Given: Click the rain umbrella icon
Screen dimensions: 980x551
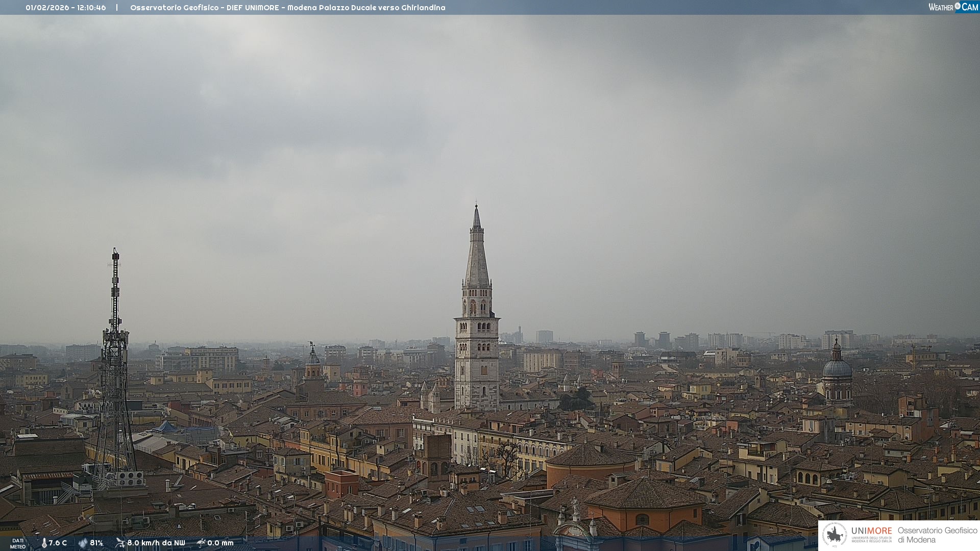Looking at the screenshot, I should click(201, 543).
